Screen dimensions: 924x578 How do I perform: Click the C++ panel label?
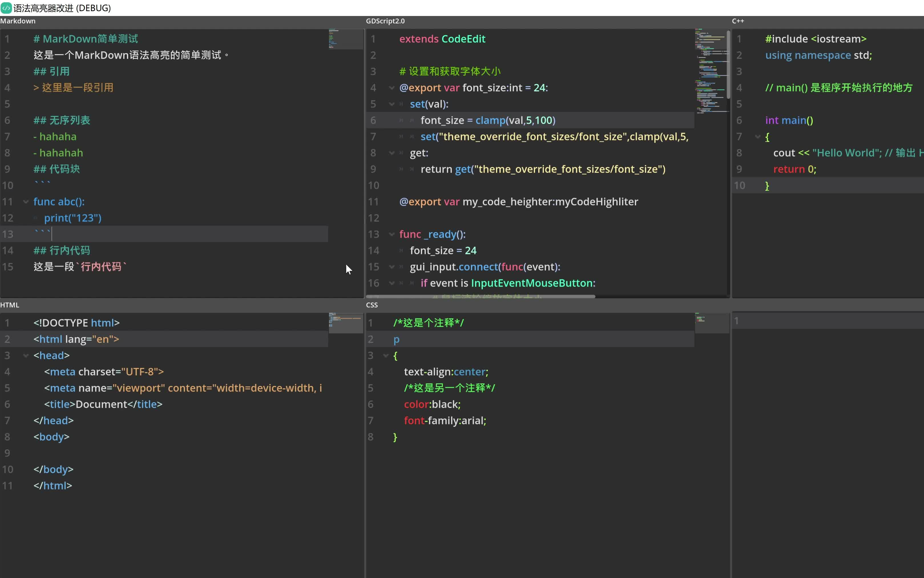coord(738,21)
